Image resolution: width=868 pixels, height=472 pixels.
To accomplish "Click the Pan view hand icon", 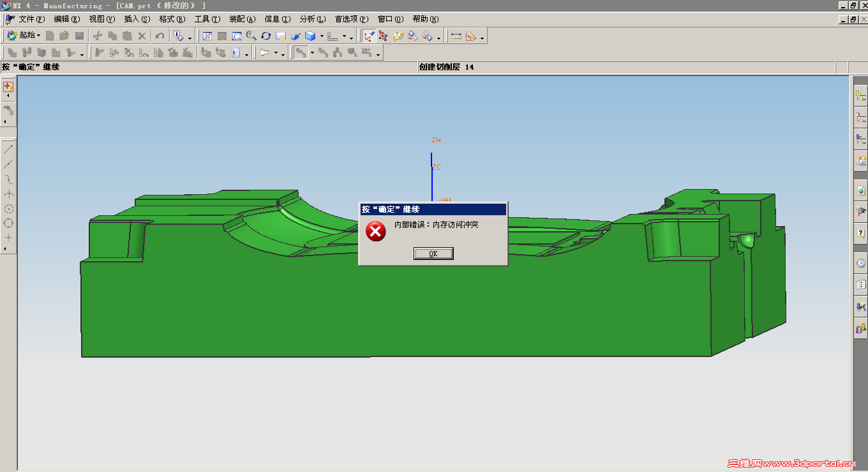I will 281,36.
